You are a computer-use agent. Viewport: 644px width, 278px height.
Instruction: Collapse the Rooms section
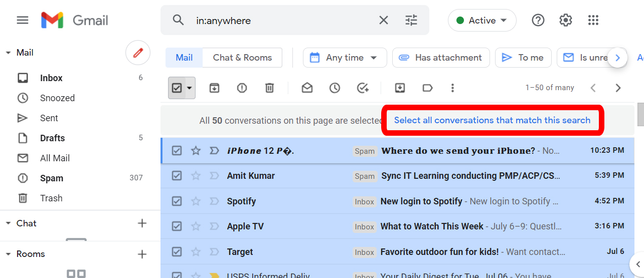pyautogui.click(x=8, y=254)
